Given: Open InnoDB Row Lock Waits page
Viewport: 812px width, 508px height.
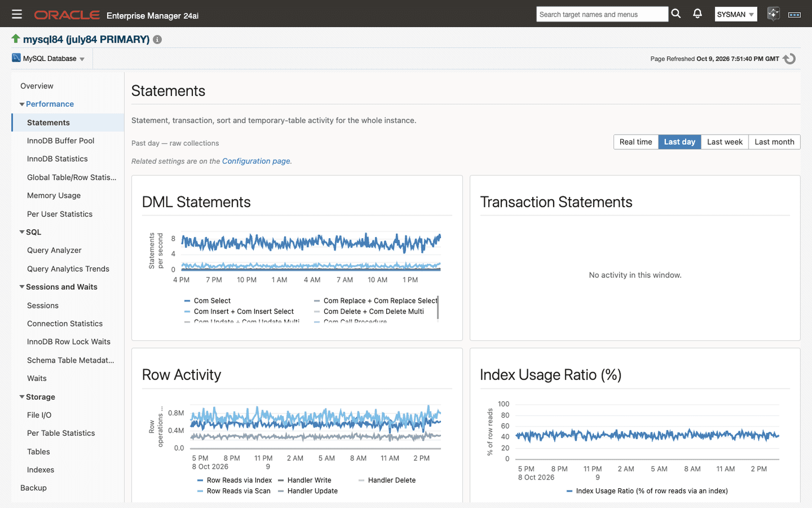Looking at the screenshot, I should pyautogui.click(x=69, y=342).
